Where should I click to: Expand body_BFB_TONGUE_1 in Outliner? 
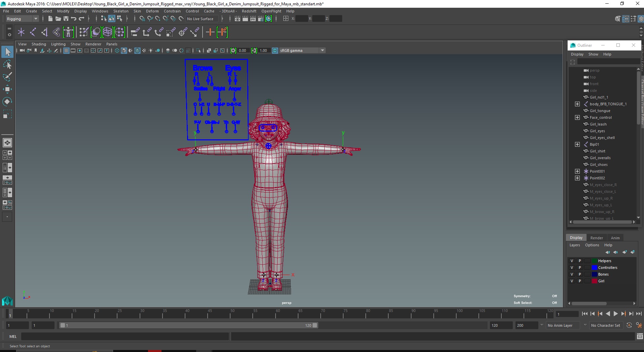[x=577, y=104]
